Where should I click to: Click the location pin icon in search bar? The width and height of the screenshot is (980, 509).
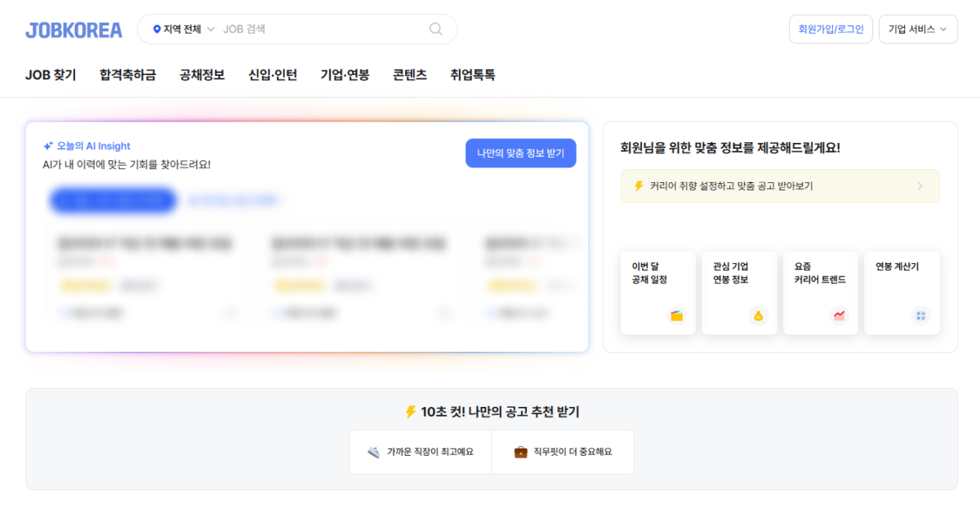tap(158, 29)
